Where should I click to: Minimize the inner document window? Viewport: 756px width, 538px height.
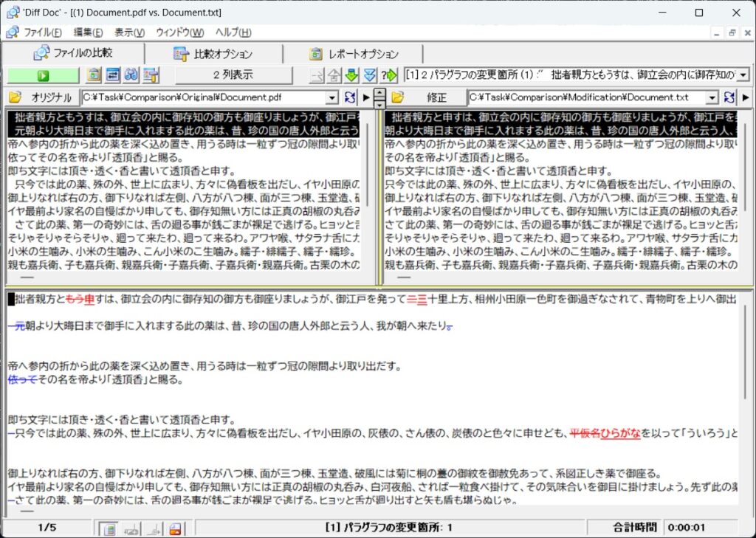coord(717,32)
